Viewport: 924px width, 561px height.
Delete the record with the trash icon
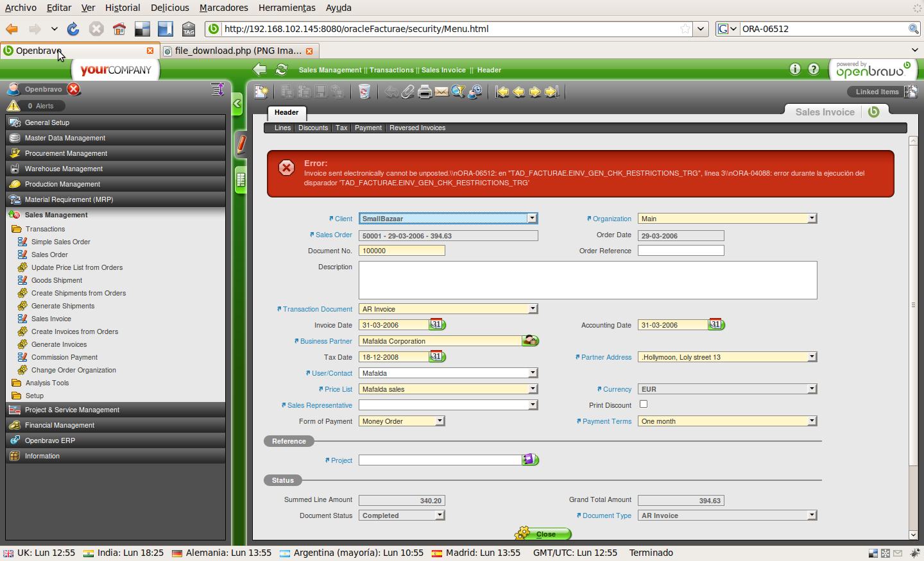click(x=364, y=92)
